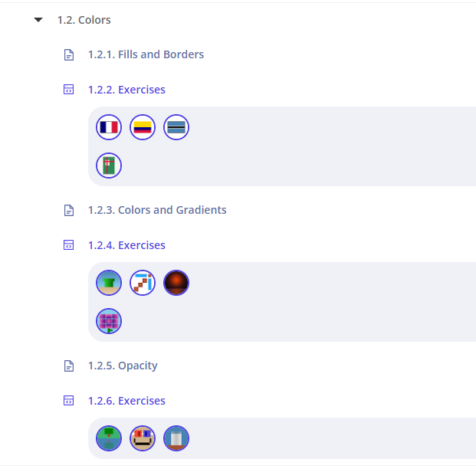Open the green flag with red cross exercise
Screen dimensions: 476x469
pyautogui.click(x=109, y=166)
